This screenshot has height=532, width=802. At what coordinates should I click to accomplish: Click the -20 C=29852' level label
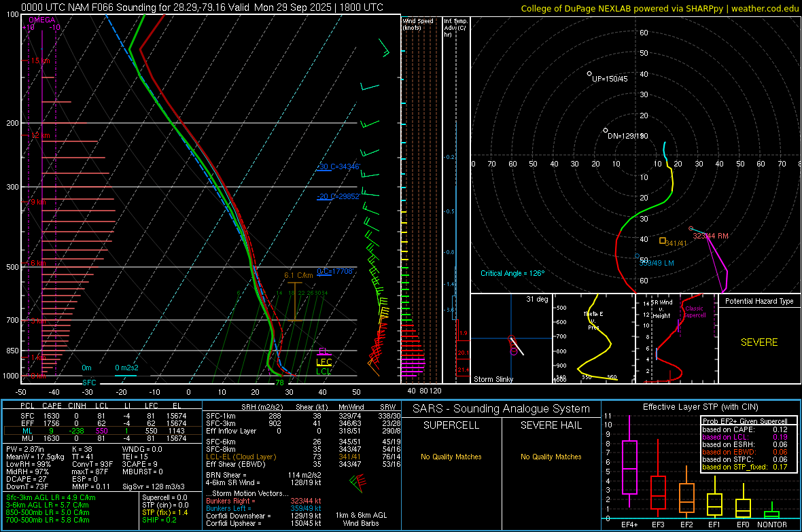point(339,196)
